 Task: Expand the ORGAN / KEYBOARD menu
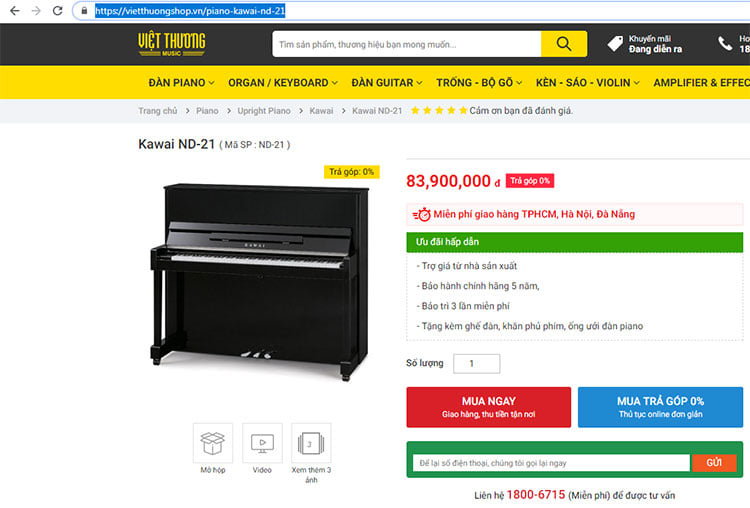(283, 83)
